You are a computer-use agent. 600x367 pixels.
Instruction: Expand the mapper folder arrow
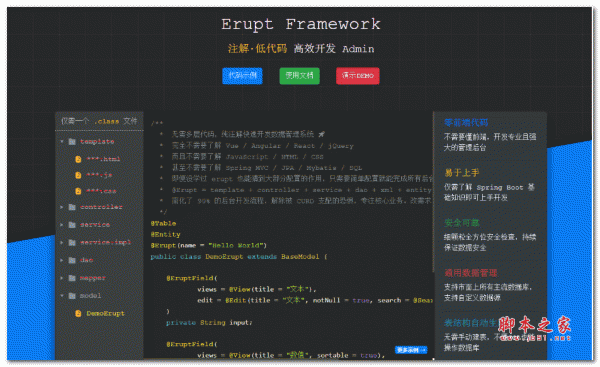[x=62, y=278]
